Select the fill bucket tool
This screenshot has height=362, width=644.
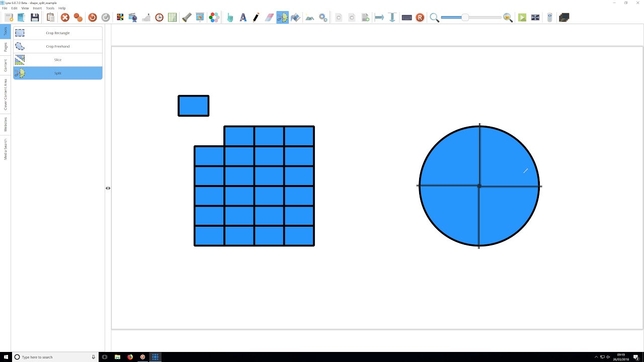point(295,18)
